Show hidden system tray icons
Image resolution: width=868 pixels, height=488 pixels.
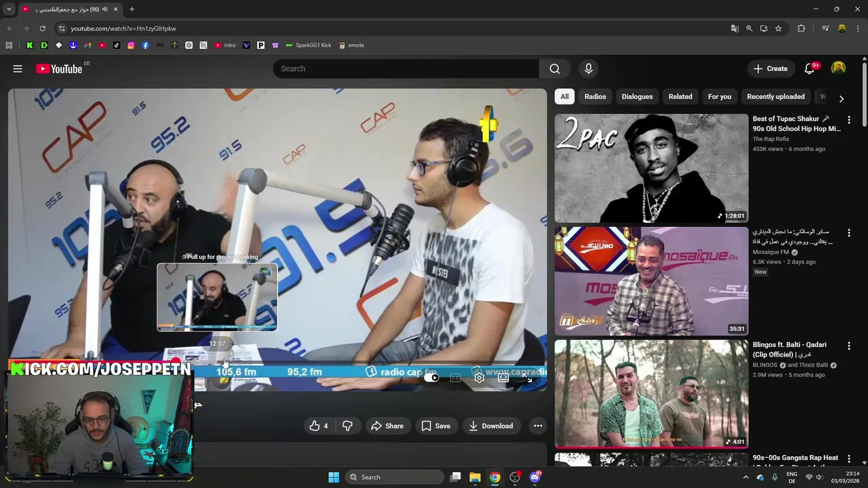(745, 477)
